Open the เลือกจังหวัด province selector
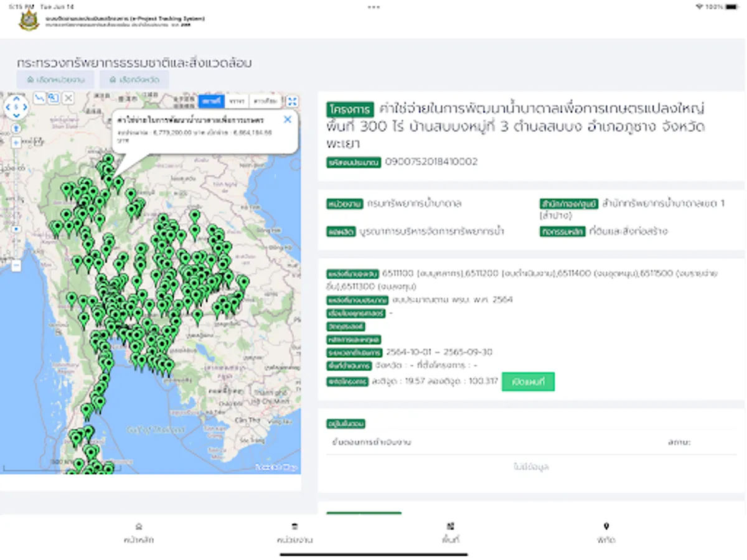The image size is (747, 560). [x=134, y=80]
